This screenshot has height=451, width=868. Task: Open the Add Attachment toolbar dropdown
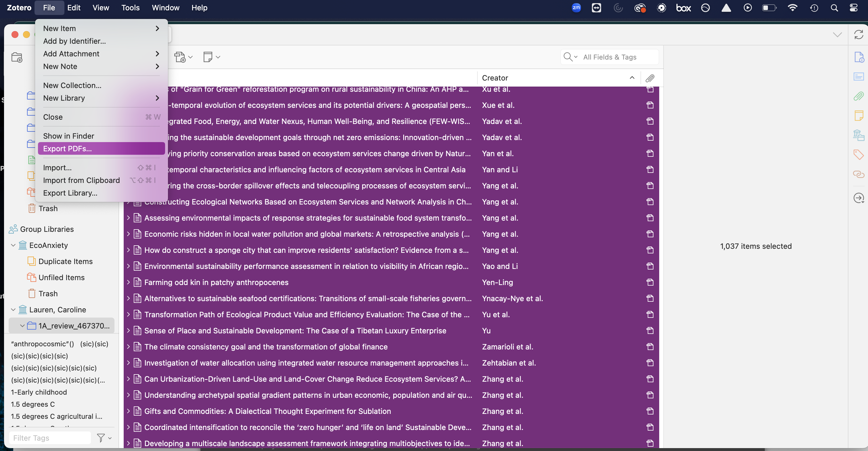184,57
